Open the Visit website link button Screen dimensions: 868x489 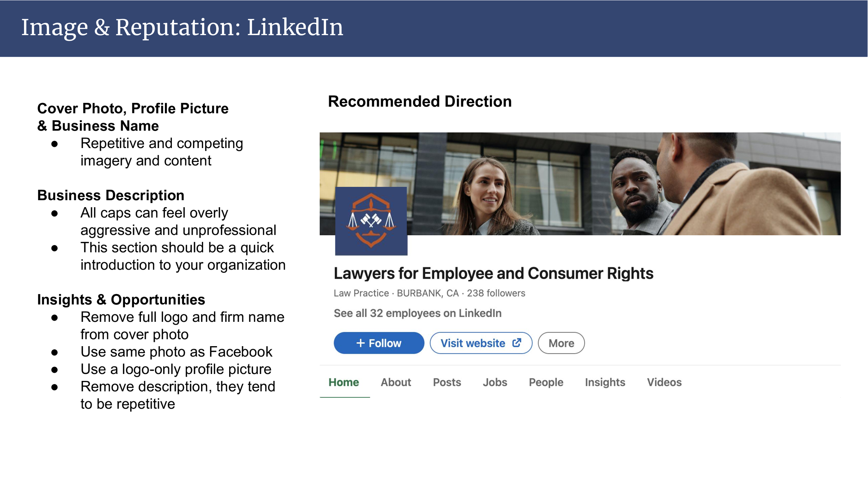point(481,343)
